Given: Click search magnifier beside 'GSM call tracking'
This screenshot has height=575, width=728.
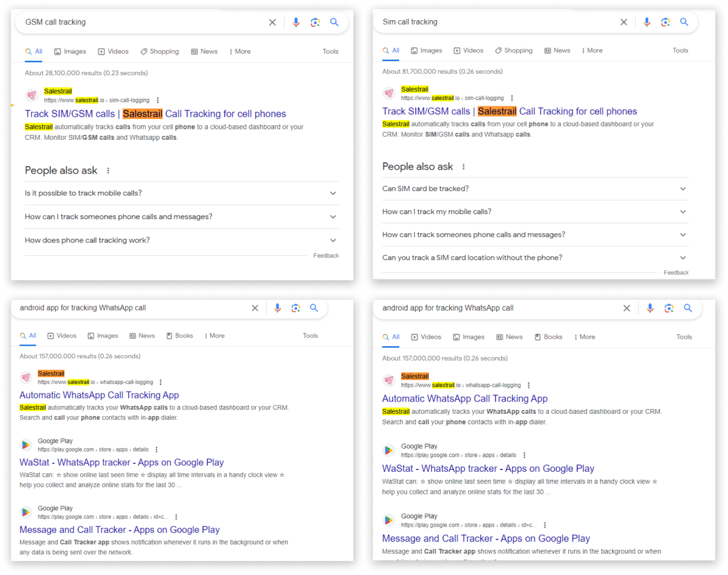Looking at the screenshot, I should coord(334,22).
